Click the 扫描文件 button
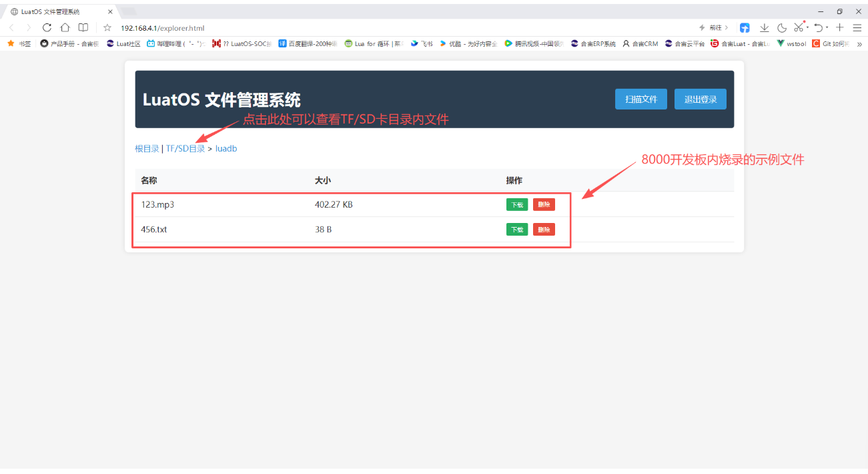 [x=640, y=99]
